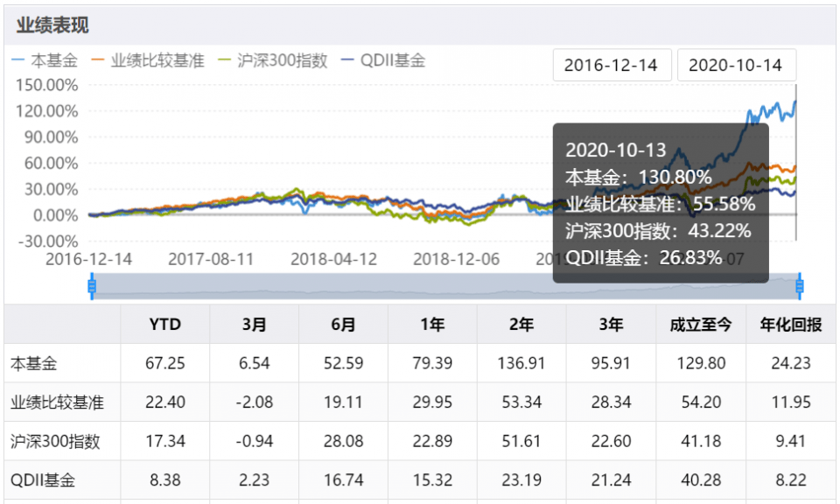Toggle the 本基金 legend series

coord(45,61)
